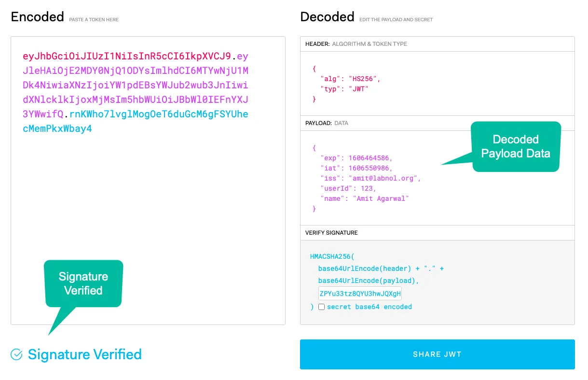Enable the secret base64 encoded checkbox
Viewport: 588px width, 380px height.
[321, 307]
